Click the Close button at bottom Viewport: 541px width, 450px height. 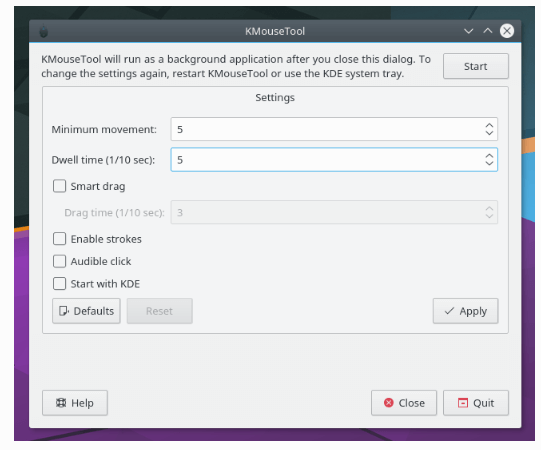pyautogui.click(x=404, y=403)
